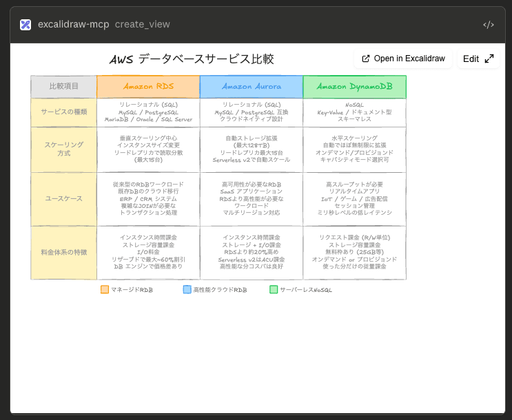The image size is (512, 420).
Task: Click the マルチリージョン対応 text
Action: tap(252, 213)
